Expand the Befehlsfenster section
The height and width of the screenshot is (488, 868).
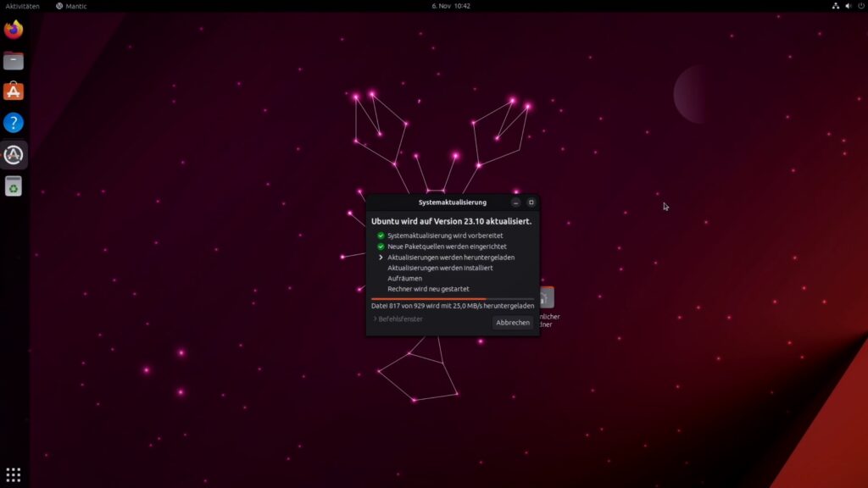point(398,319)
